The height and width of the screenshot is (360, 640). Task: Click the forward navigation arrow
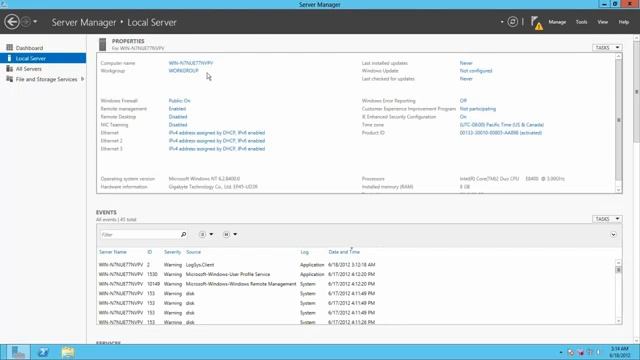point(26,22)
